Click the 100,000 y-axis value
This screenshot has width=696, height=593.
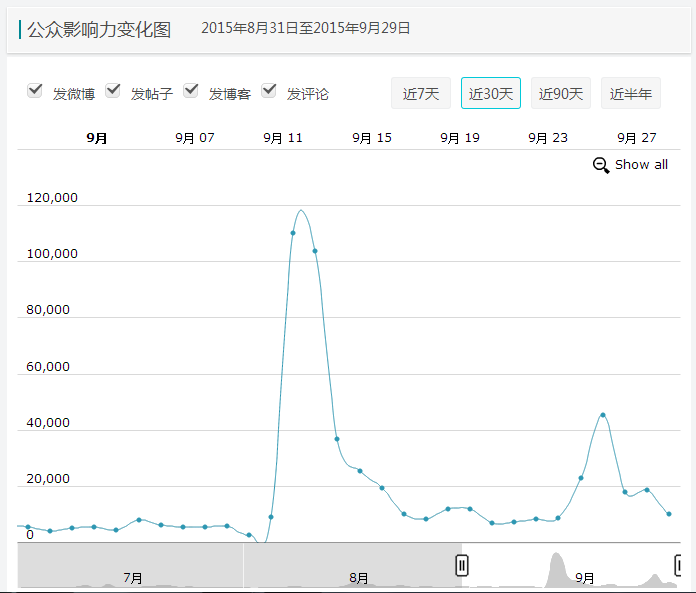pos(52,253)
